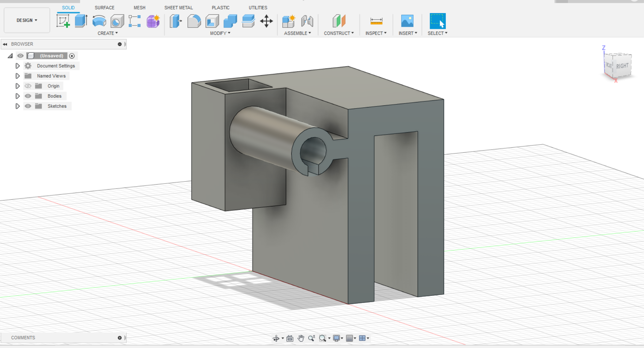This screenshot has width=644, height=348.
Task: Open the DESIGN workspace dropdown
Action: (x=27, y=20)
